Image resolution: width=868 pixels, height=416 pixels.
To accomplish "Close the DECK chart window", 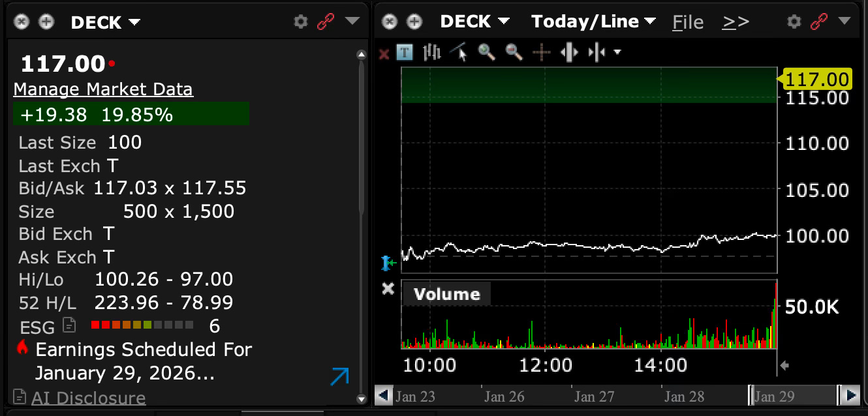I will pyautogui.click(x=390, y=22).
